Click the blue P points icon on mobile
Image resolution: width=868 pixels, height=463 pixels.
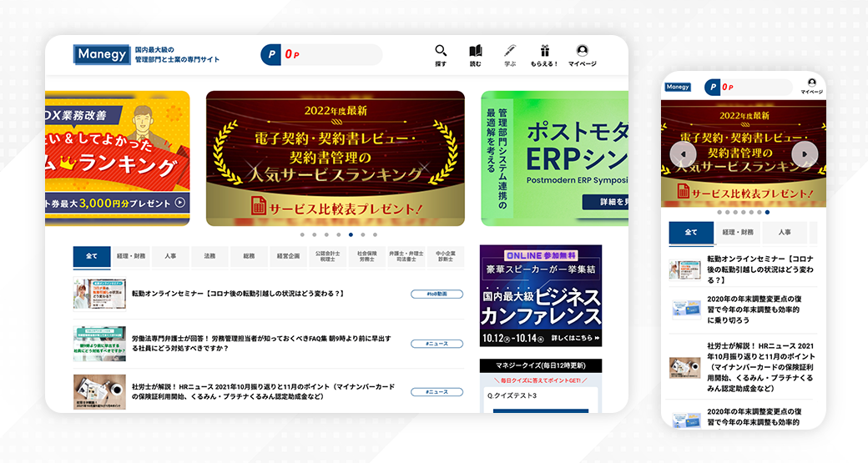click(713, 87)
